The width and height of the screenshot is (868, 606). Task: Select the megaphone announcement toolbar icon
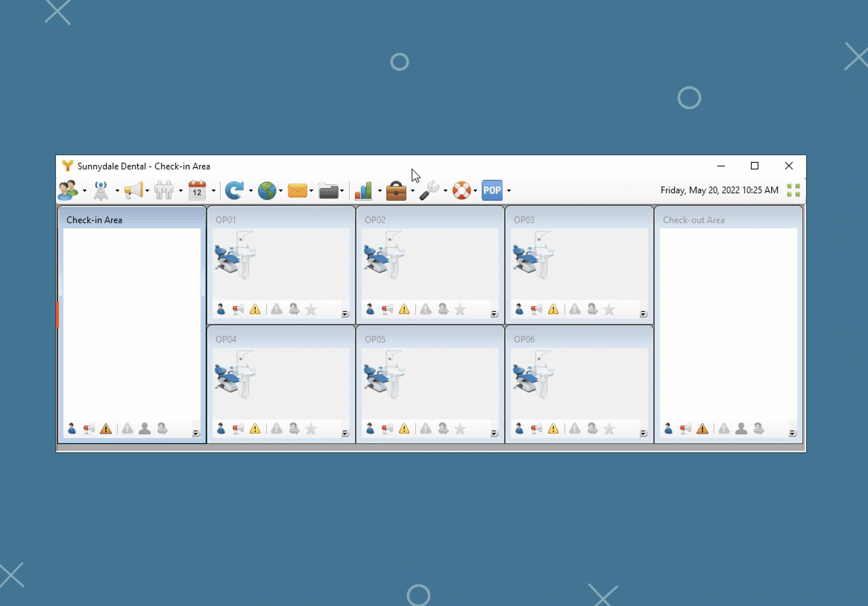(x=133, y=190)
